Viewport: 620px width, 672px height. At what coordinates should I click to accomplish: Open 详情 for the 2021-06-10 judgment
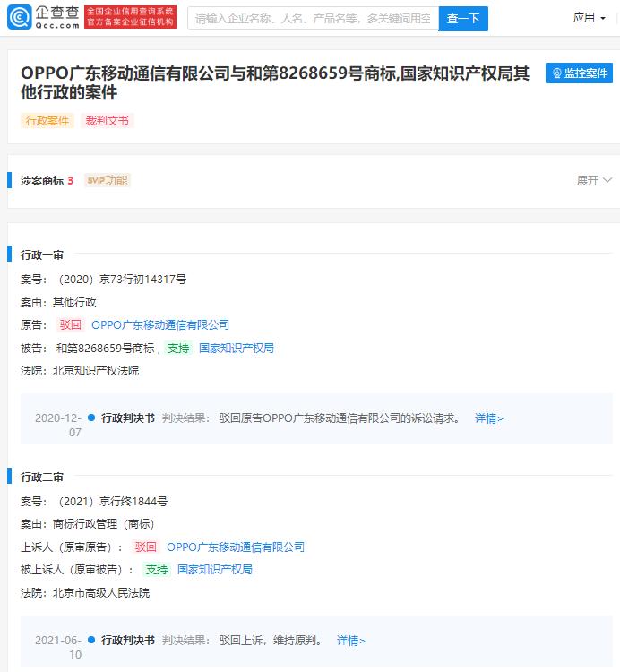pyautogui.click(x=350, y=641)
